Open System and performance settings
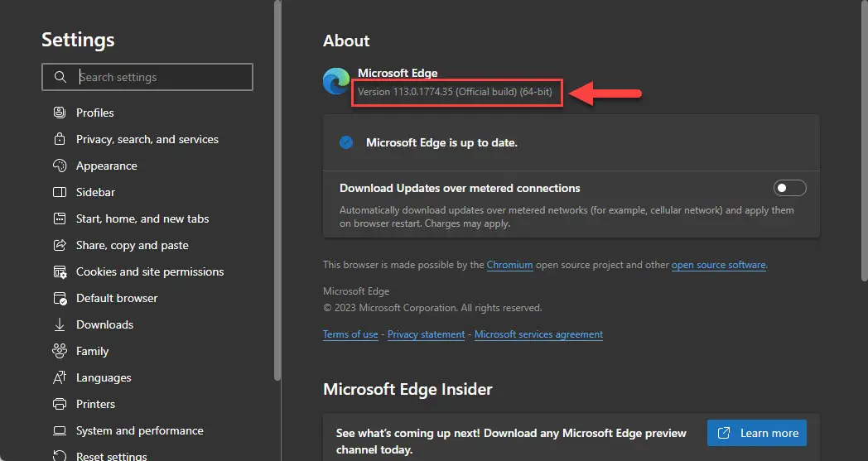The height and width of the screenshot is (461, 868). pyautogui.click(x=139, y=430)
